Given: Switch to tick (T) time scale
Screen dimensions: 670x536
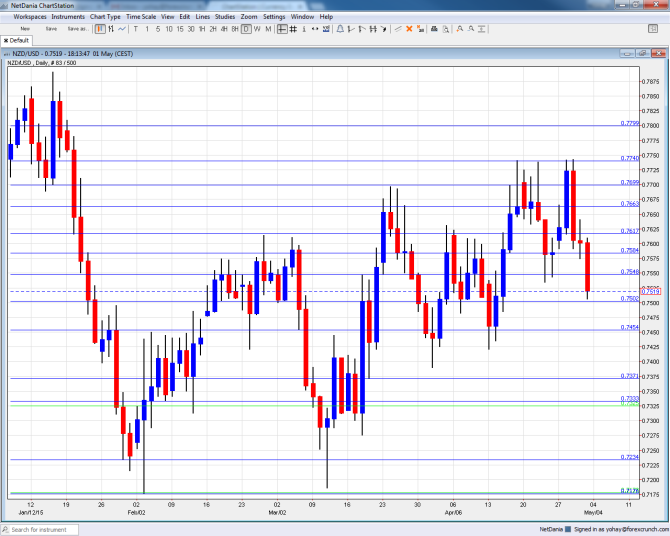Looking at the screenshot, I should 135,29.
